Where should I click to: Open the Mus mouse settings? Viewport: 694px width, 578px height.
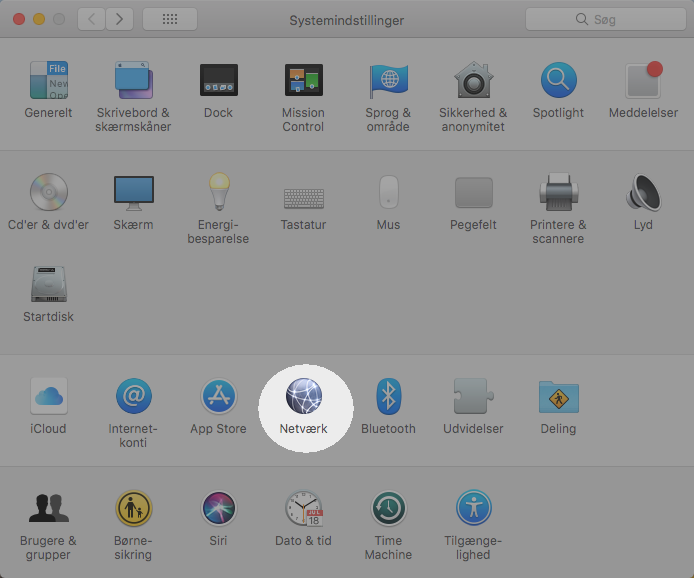389,192
